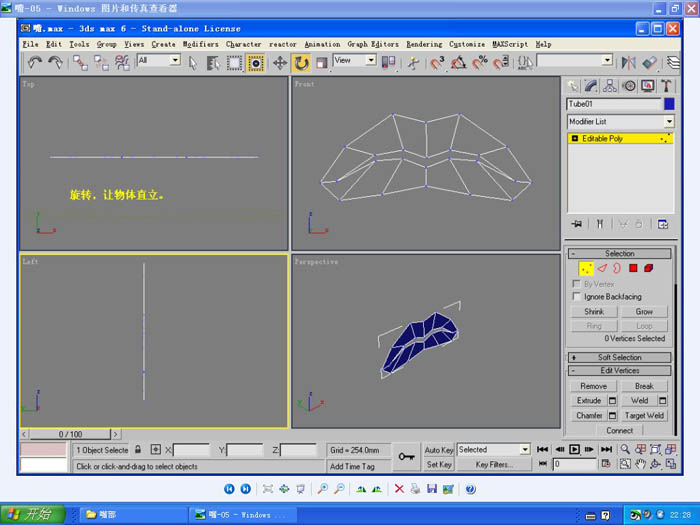Select the Move tool in toolbar
Image resolution: width=700 pixels, height=525 pixels.
[x=279, y=62]
